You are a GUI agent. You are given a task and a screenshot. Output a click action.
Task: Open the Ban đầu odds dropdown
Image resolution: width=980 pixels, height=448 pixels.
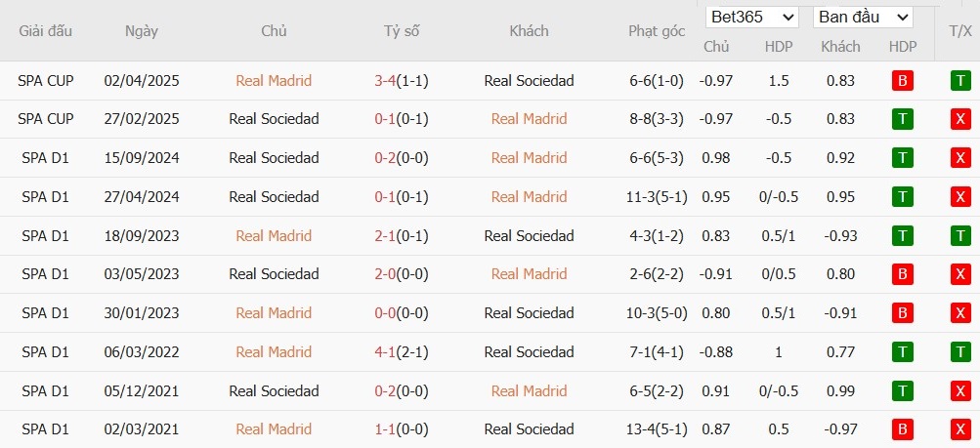863,18
